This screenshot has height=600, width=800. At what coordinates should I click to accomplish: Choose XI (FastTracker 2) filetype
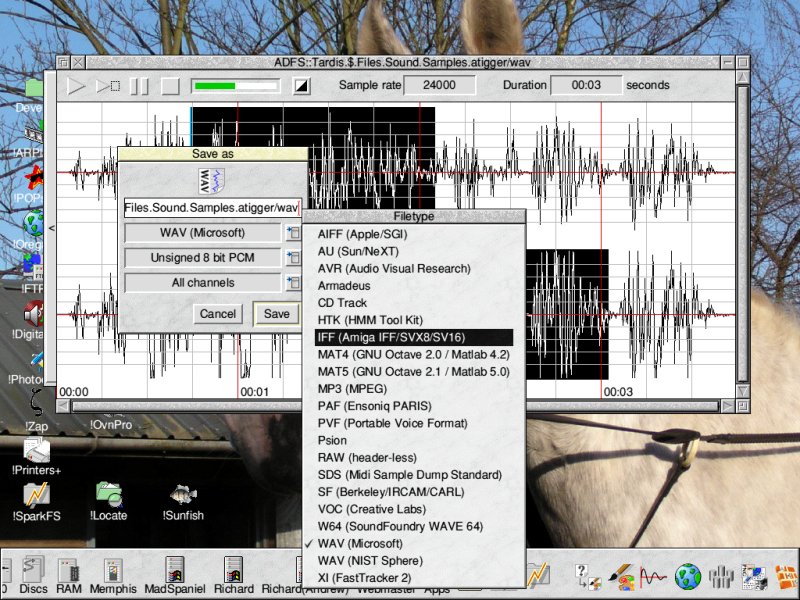[413, 578]
